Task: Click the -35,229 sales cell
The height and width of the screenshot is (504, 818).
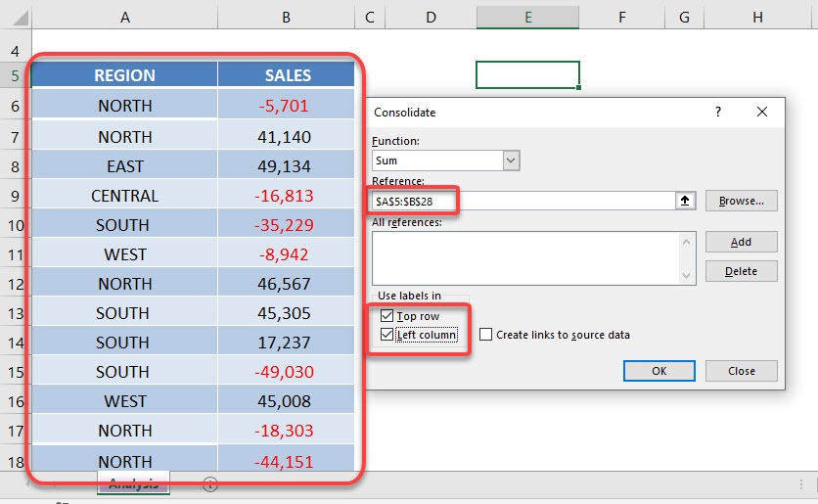Action: tap(287, 225)
